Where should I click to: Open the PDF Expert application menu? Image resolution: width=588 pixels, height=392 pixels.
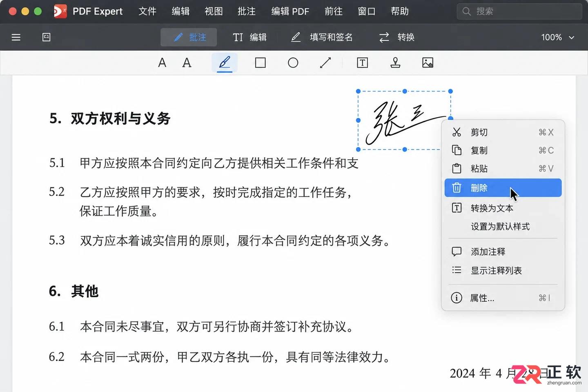[x=98, y=11]
